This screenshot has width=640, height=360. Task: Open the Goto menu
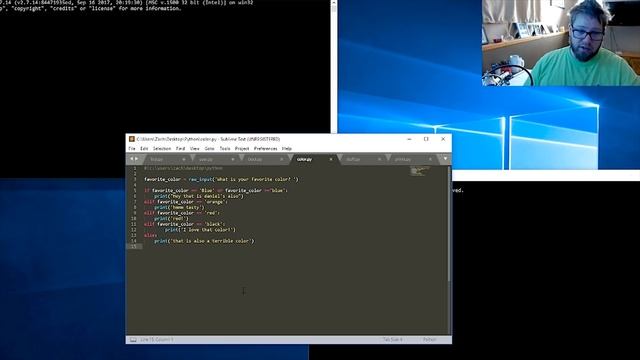click(x=209, y=149)
